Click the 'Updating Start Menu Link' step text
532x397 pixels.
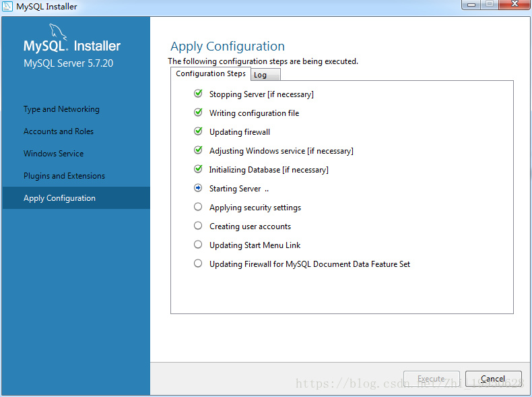(x=255, y=245)
